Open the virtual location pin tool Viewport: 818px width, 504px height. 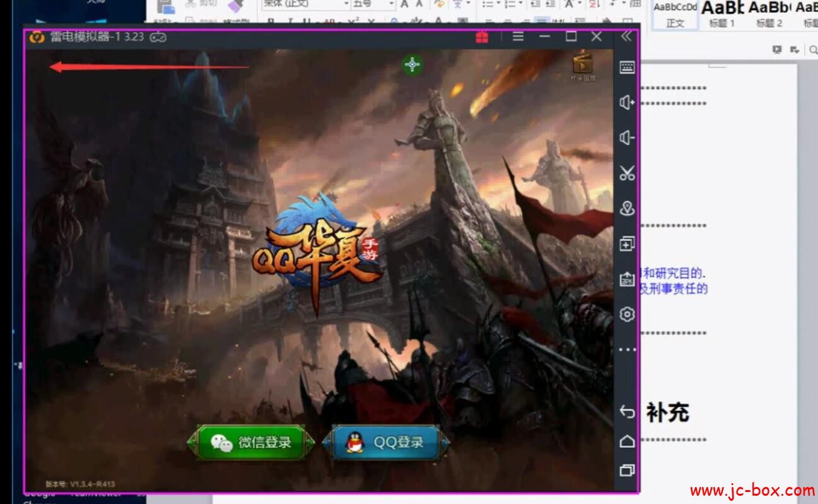(x=627, y=208)
